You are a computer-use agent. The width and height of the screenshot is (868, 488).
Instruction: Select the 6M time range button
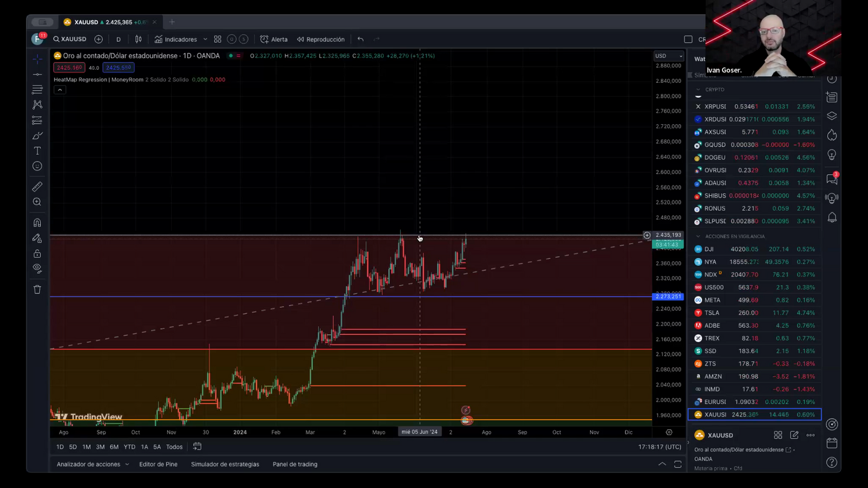pos(114,447)
